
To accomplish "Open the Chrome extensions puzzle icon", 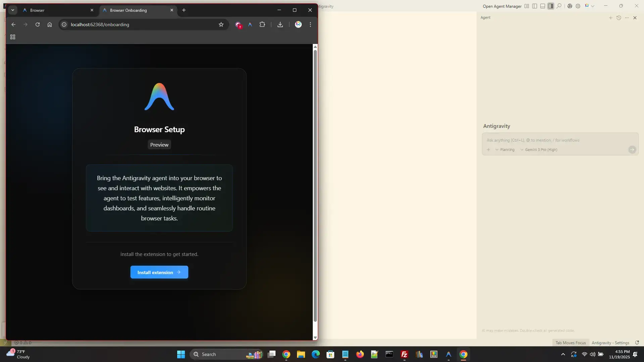I will click(262, 24).
